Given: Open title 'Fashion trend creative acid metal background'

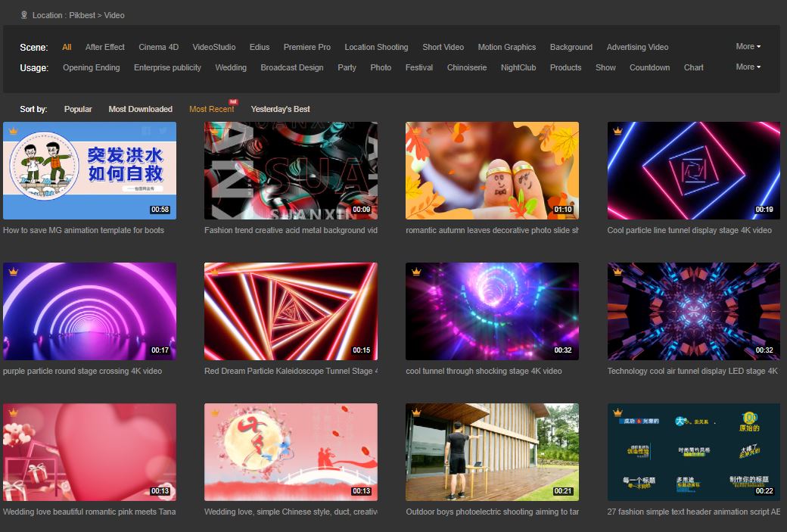Looking at the screenshot, I should pos(291,230).
